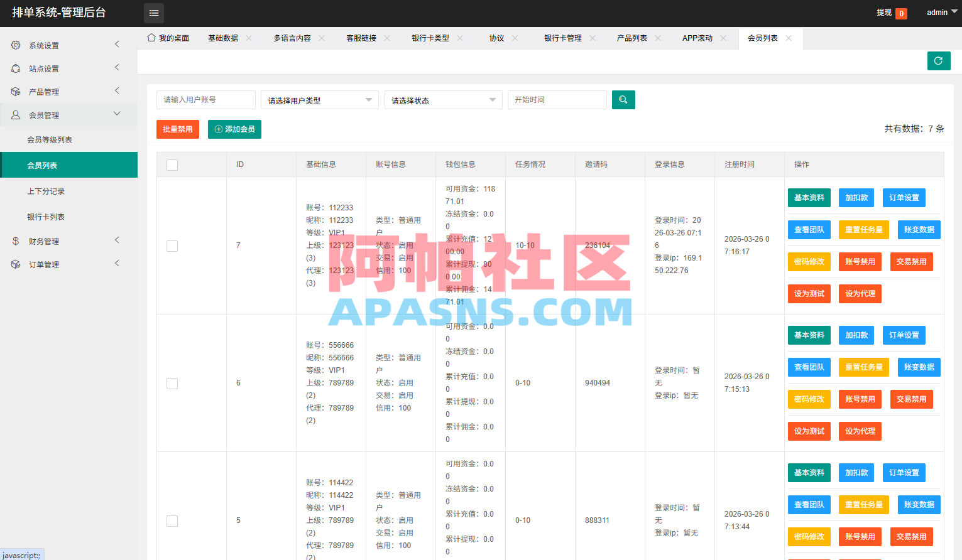Open 上下分记录 in the sidebar
This screenshot has width=962, height=560.
[46, 191]
